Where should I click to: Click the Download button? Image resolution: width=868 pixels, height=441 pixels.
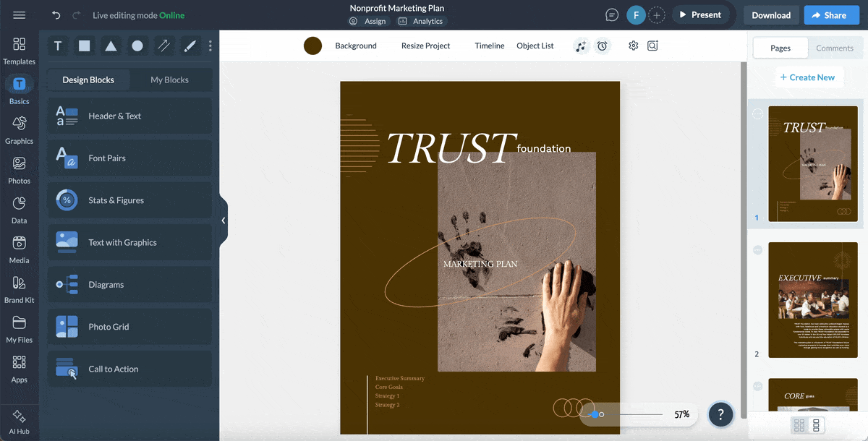(770, 14)
